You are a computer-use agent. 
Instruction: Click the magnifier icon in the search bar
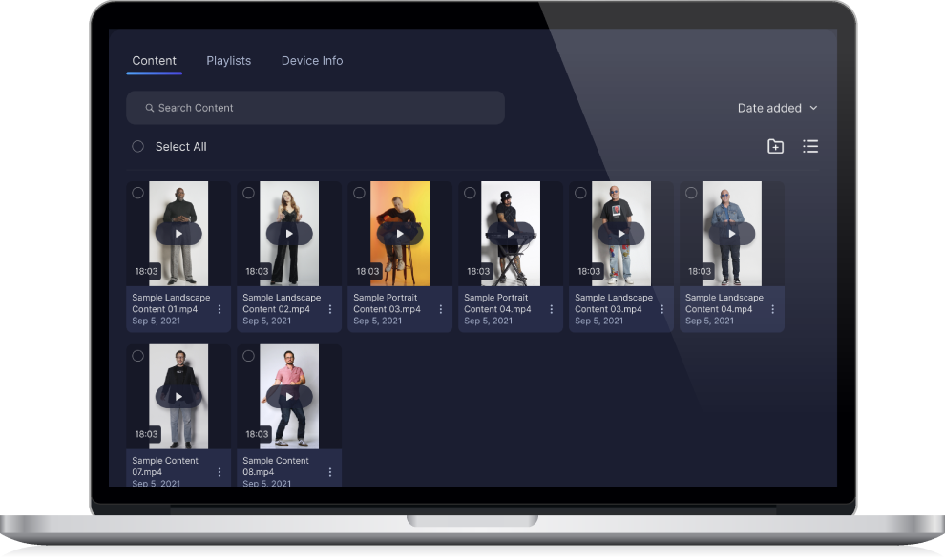[150, 108]
